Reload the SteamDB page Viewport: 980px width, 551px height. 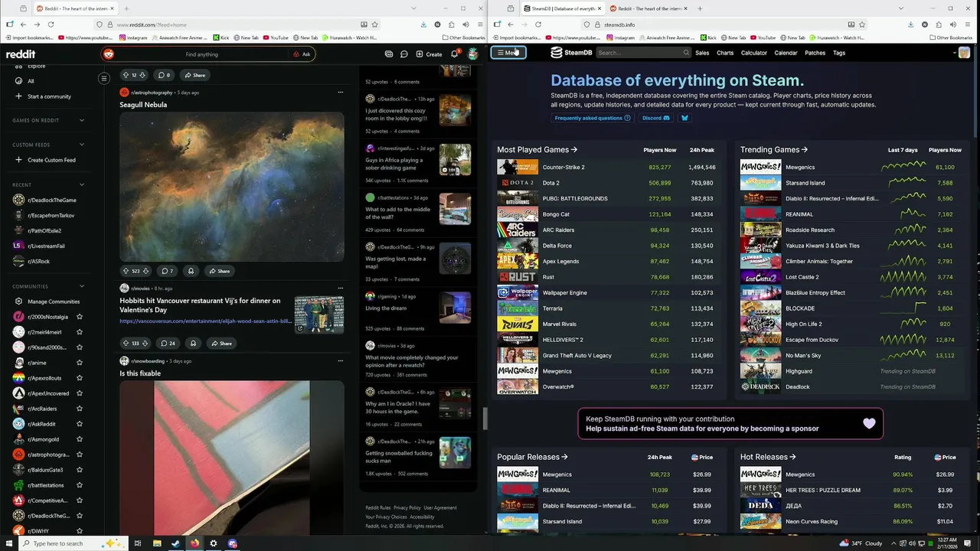tap(538, 24)
